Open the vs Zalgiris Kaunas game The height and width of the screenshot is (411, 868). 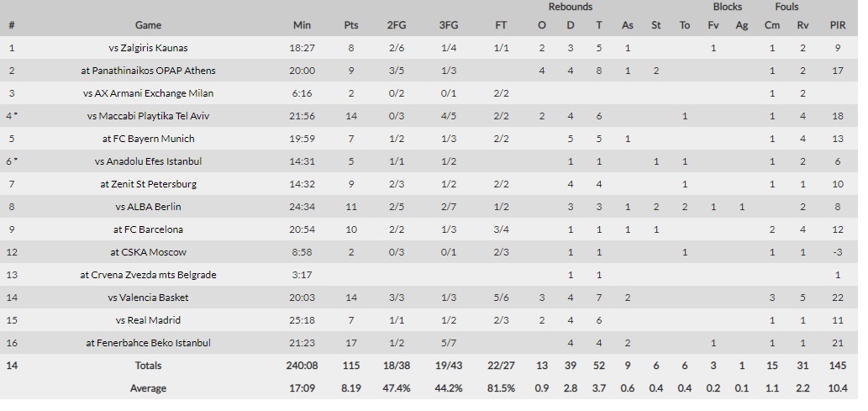click(x=148, y=48)
